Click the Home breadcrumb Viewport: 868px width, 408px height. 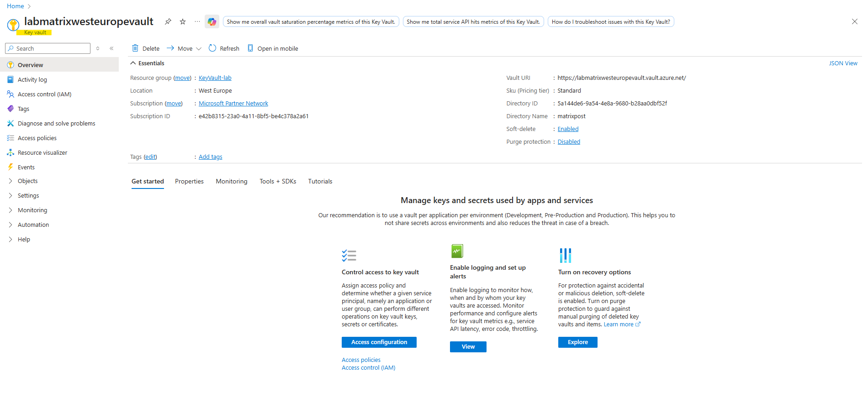point(16,6)
